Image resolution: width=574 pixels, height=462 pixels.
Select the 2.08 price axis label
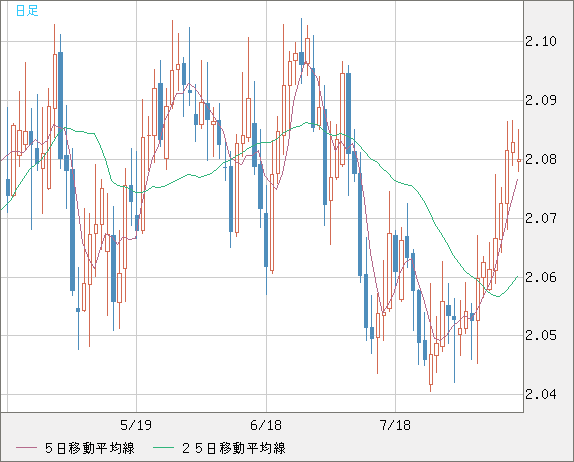(541, 159)
